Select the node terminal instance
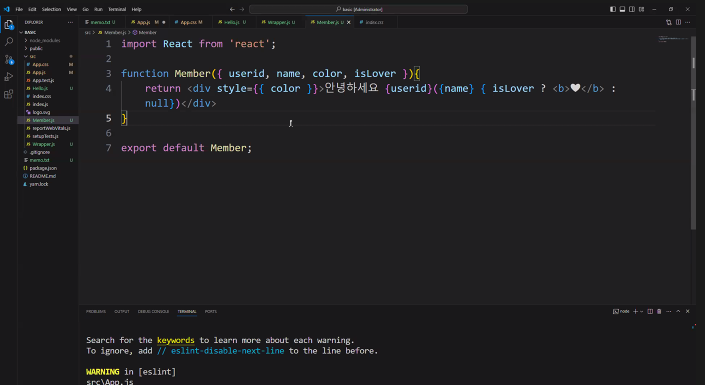Screen dimensions: 705x385 pos(621,311)
